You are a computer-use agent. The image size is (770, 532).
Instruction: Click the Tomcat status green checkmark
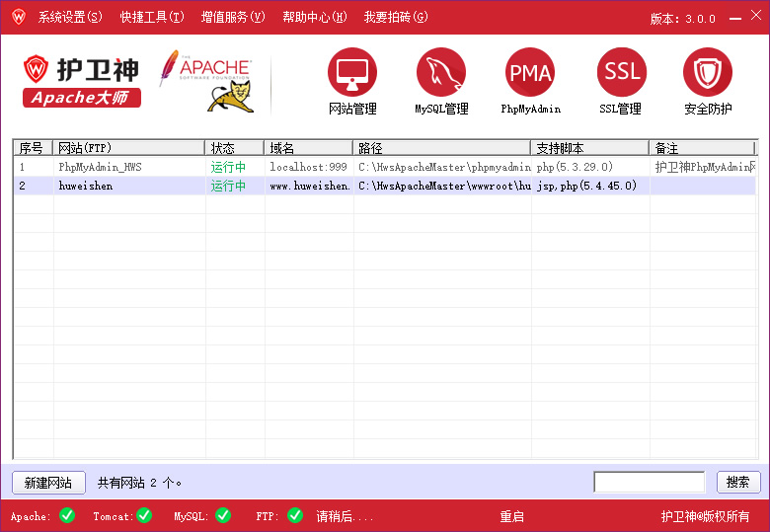(144, 515)
